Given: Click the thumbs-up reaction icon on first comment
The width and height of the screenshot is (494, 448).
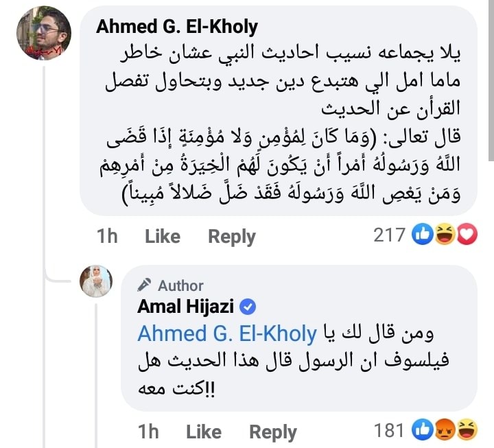Looking at the screenshot, I should click(x=423, y=234).
